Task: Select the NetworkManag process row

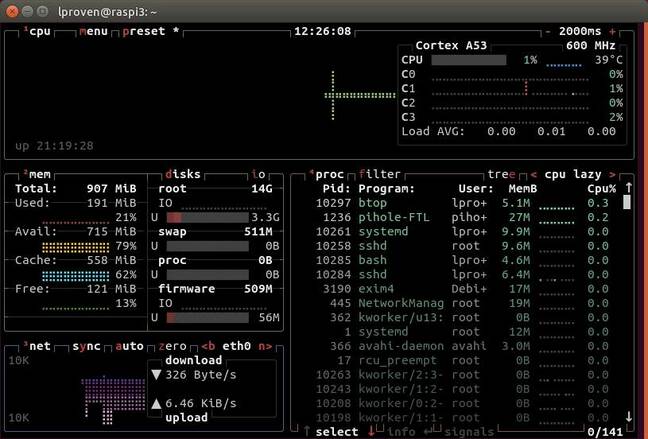Action: [x=462, y=303]
